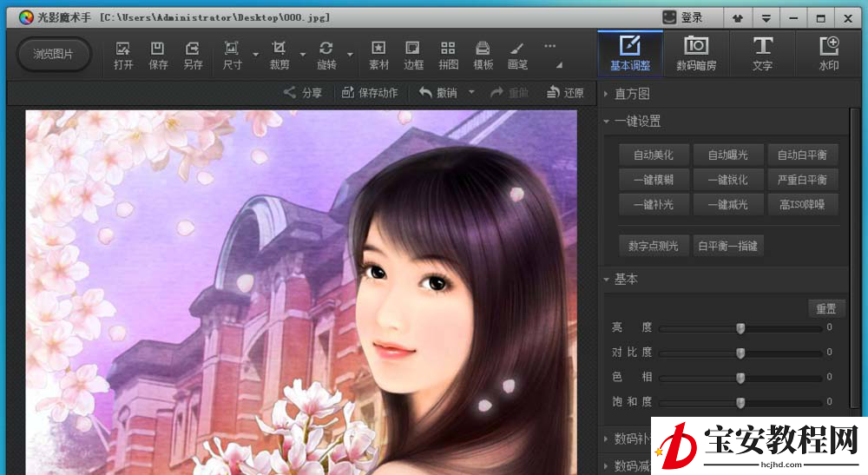Open the 旋转 dropdown arrow
Viewport: 868px width, 475px height.
click(351, 54)
